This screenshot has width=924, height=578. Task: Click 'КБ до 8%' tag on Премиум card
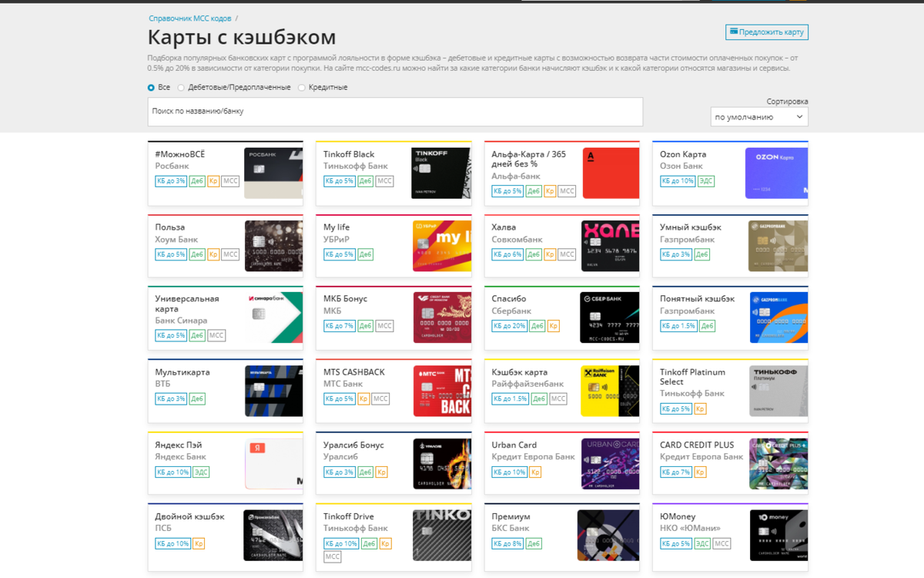click(x=507, y=543)
